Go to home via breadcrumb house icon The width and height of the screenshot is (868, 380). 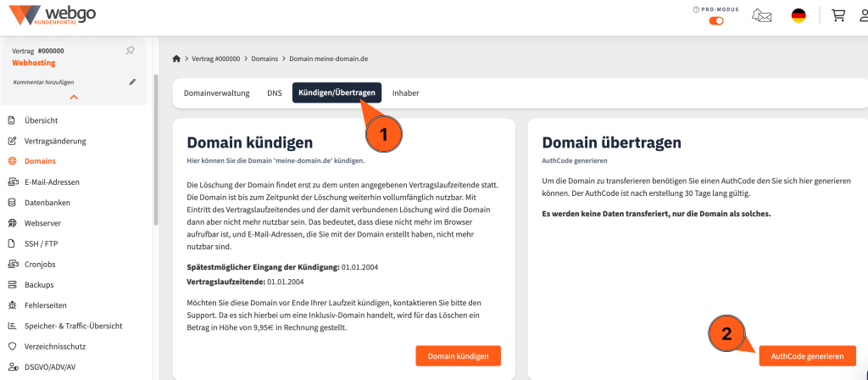tap(176, 59)
